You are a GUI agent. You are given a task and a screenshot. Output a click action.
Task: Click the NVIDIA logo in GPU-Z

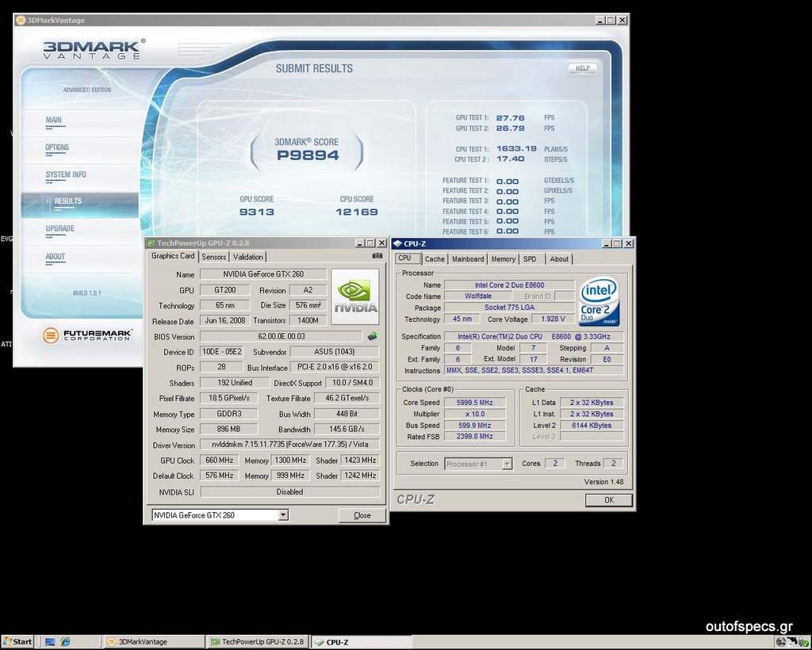click(355, 296)
